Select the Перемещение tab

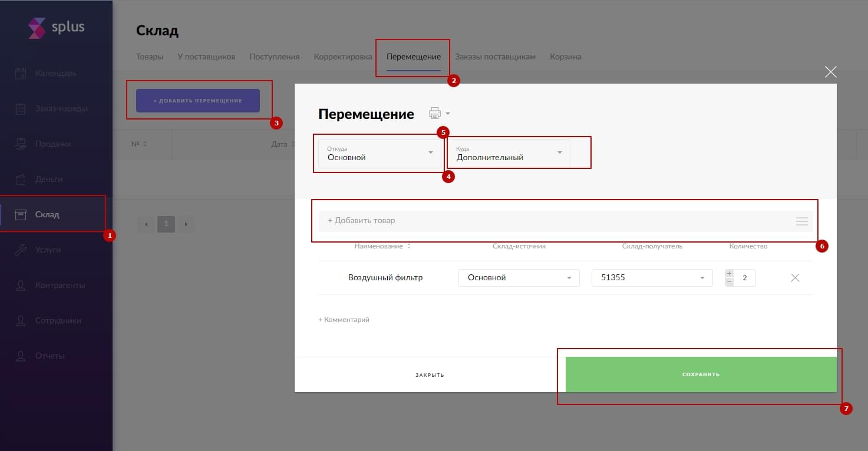pos(414,57)
